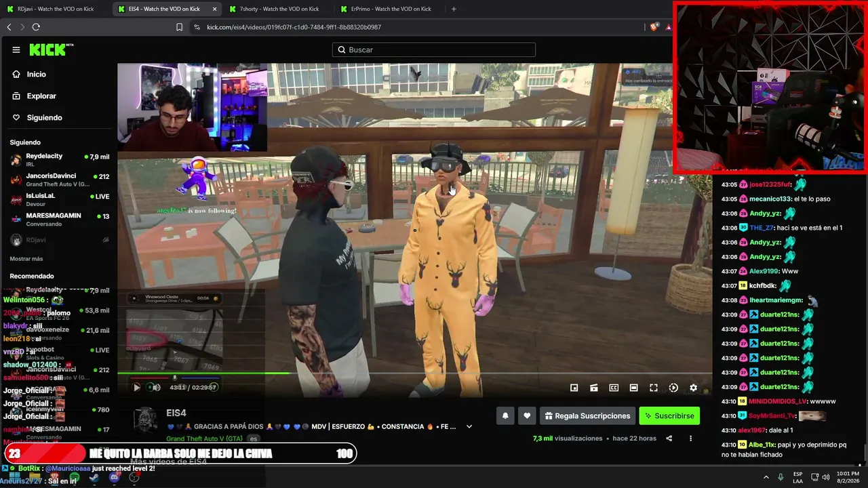Open the taskbar microphone indicator
This screenshot has height=488, width=868.
coord(781,477)
